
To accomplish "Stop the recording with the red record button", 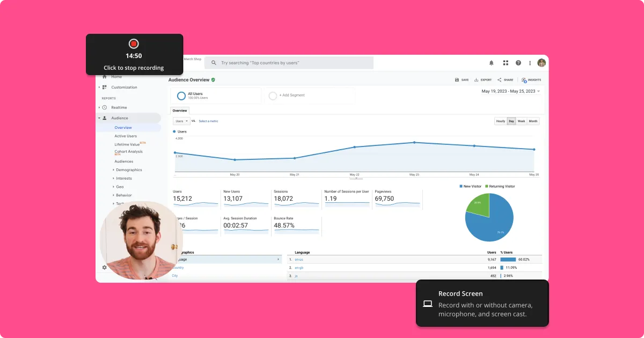I will [134, 44].
